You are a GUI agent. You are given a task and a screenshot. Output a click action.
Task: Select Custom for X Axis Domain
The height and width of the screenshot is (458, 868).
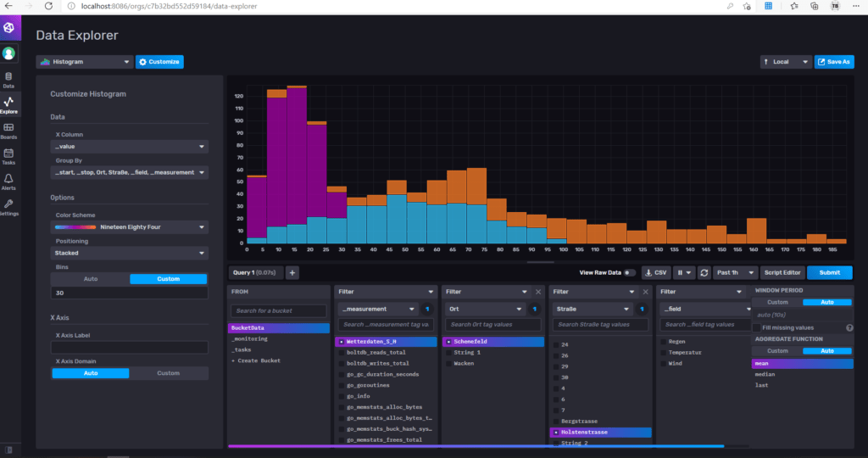(168, 372)
